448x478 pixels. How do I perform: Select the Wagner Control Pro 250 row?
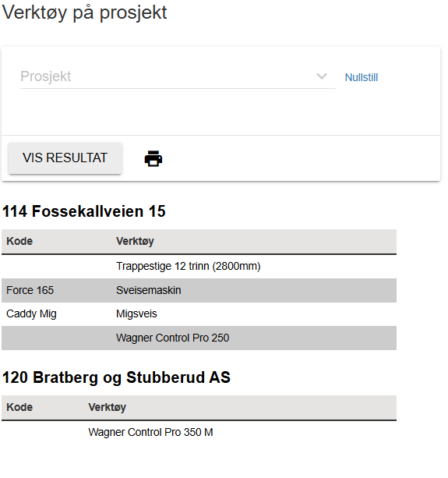(199, 338)
